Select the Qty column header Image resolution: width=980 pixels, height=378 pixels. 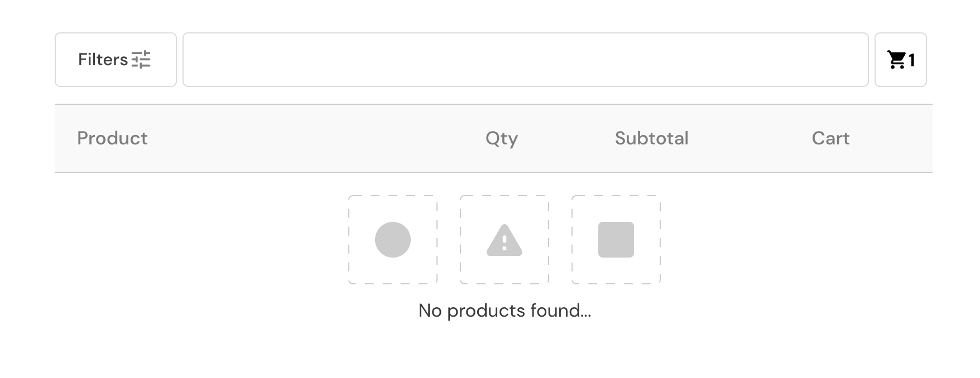(502, 138)
